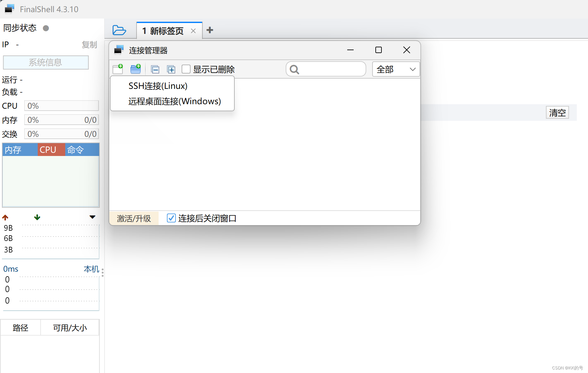Uncheck 连接后关闭窗口 checkbox
The image size is (588, 373).
click(171, 218)
